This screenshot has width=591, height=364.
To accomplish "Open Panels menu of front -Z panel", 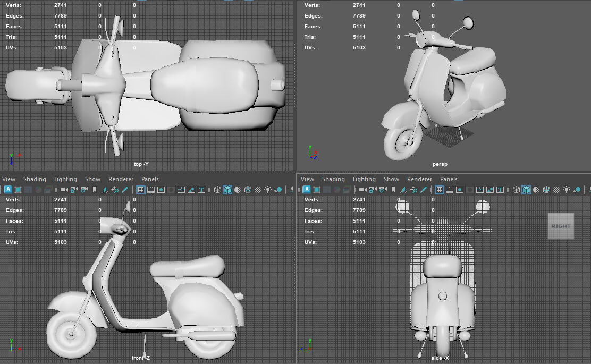I will (x=150, y=179).
